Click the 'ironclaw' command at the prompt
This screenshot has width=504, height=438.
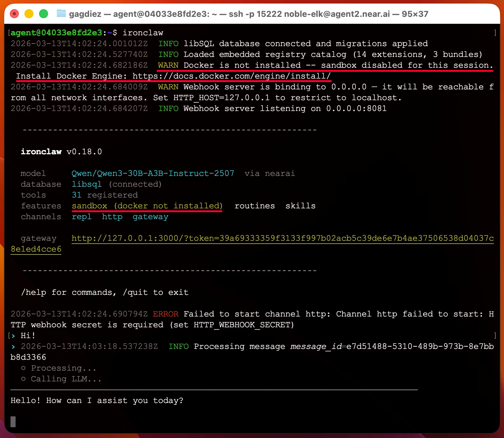[x=143, y=33]
